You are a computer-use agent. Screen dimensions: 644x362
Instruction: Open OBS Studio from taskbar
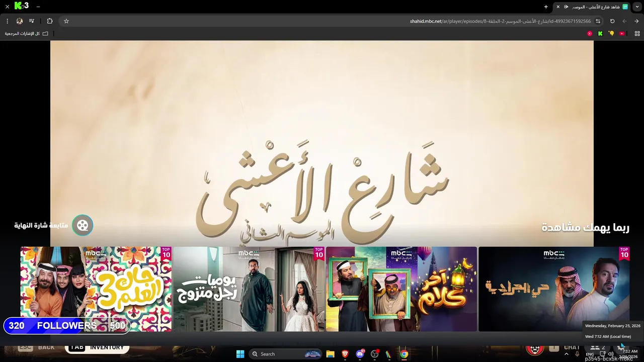pyautogui.click(x=374, y=354)
